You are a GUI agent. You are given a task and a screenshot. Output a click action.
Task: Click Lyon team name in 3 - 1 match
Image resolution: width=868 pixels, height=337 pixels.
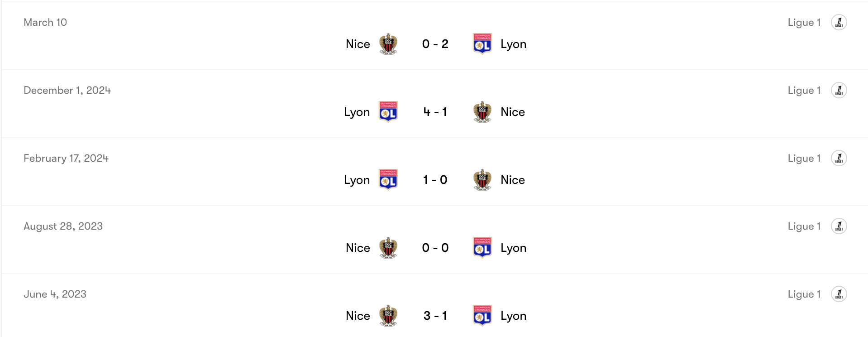coord(513,316)
